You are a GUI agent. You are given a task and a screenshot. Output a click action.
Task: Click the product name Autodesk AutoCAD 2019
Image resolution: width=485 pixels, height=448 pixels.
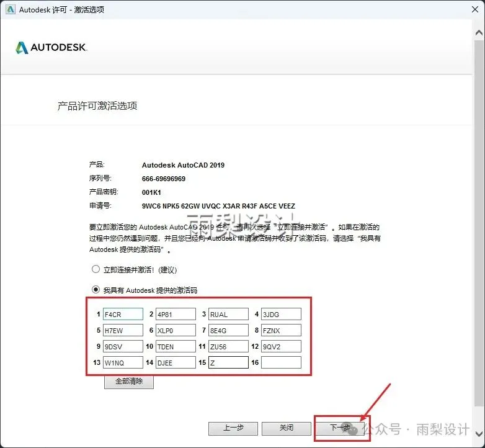point(183,165)
